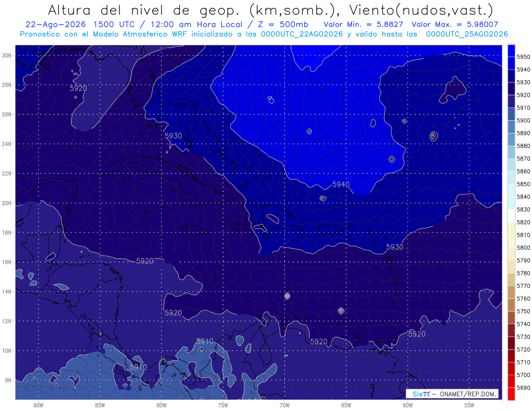Click the 80W longitude axis label
This screenshot has height=411, width=532.
[x=161, y=405]
